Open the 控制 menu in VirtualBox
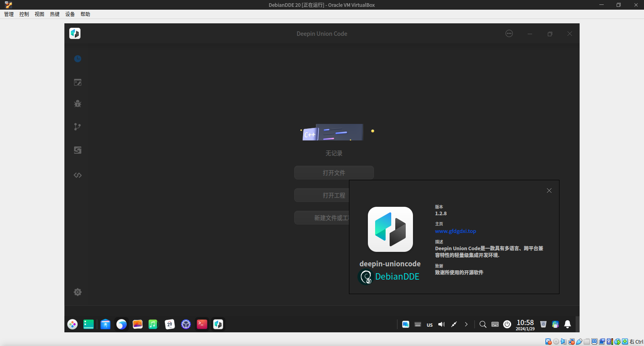 [24, 14]
